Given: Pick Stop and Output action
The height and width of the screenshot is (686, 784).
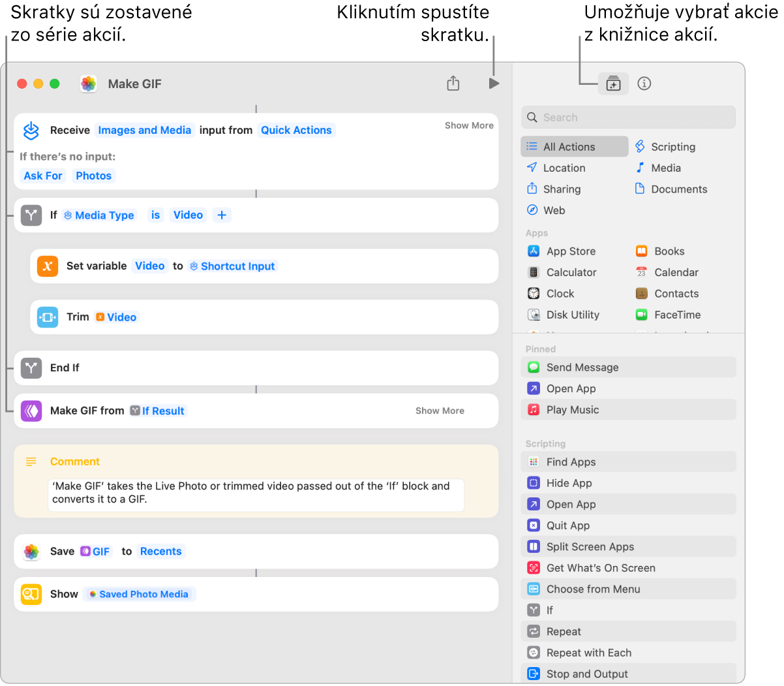Looking at the screenshot, I should click(629, 674).
